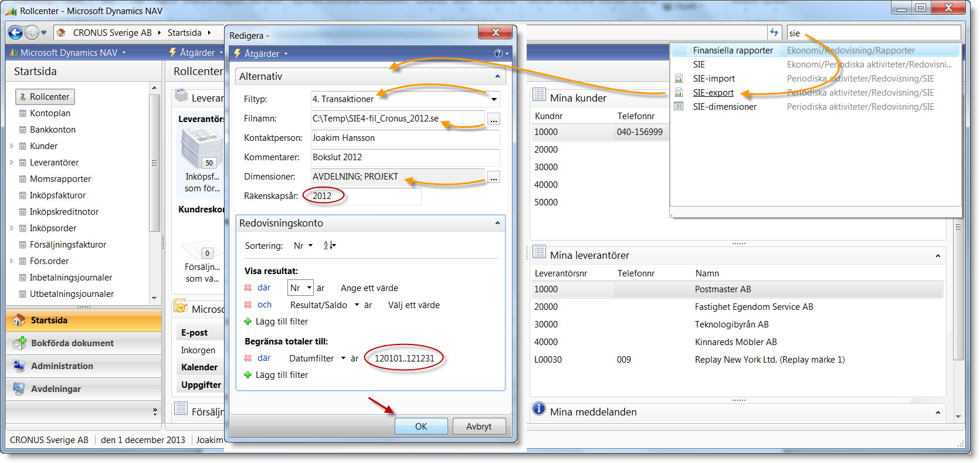Screen dimensions: 980x463
Task: Click the navigation tree vertical scrollbar
Action: [x=154, y=193]
